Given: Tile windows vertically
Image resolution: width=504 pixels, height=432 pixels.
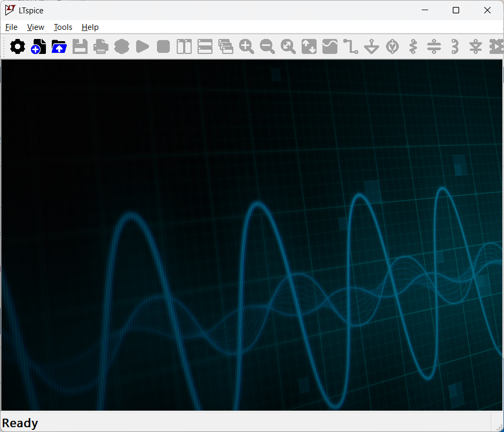Looking at the screenshot, I should click(184, 47).
